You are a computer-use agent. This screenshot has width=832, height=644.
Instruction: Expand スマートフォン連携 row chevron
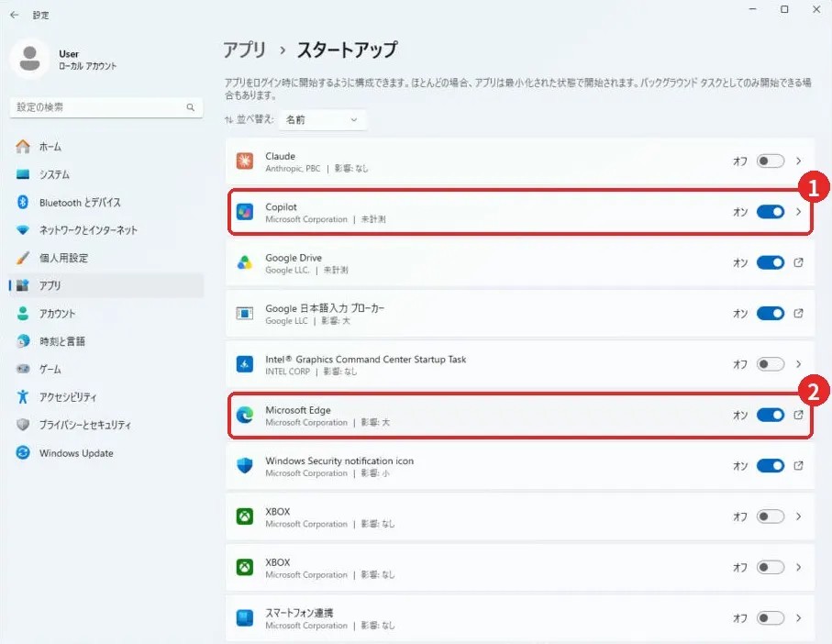798,618
